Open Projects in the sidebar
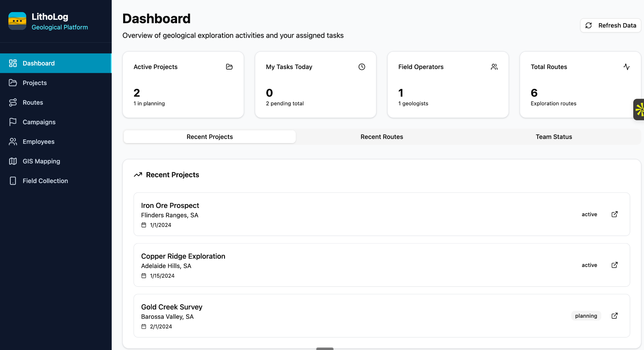644x350 pixels. (x=35, y=83)
